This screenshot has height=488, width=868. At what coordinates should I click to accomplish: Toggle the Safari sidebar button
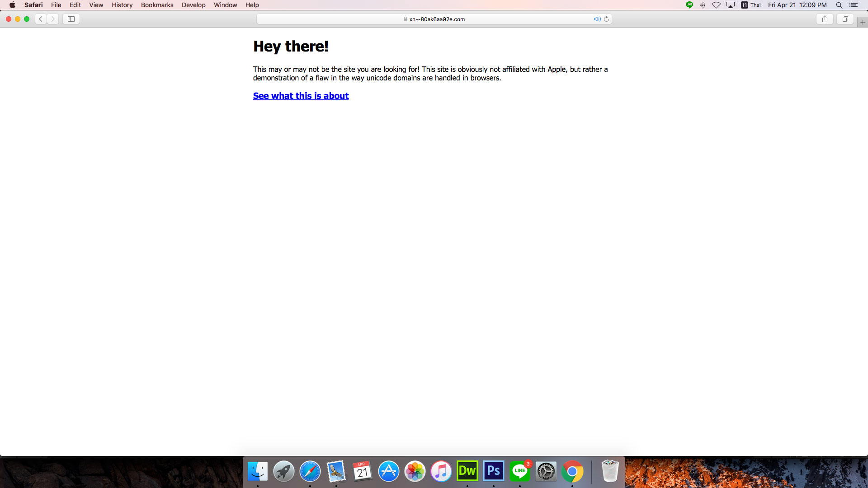click(x=71, y=19)
